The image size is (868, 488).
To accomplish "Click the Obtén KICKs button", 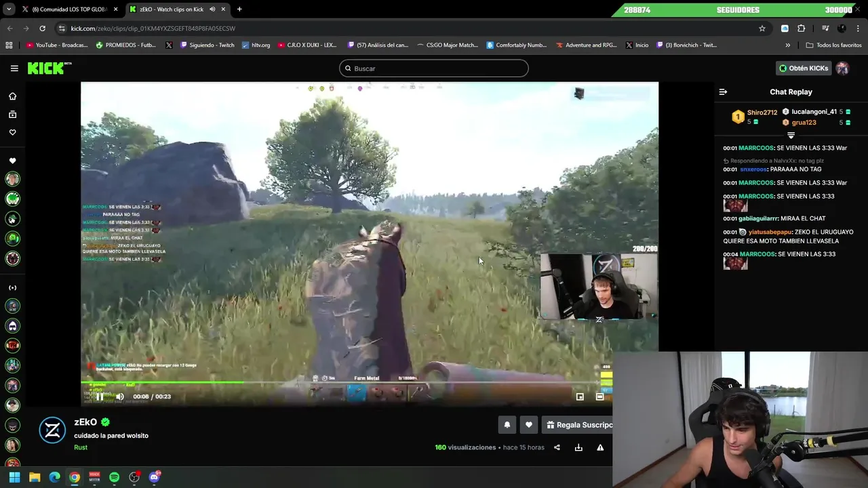I will click(804, 68).
